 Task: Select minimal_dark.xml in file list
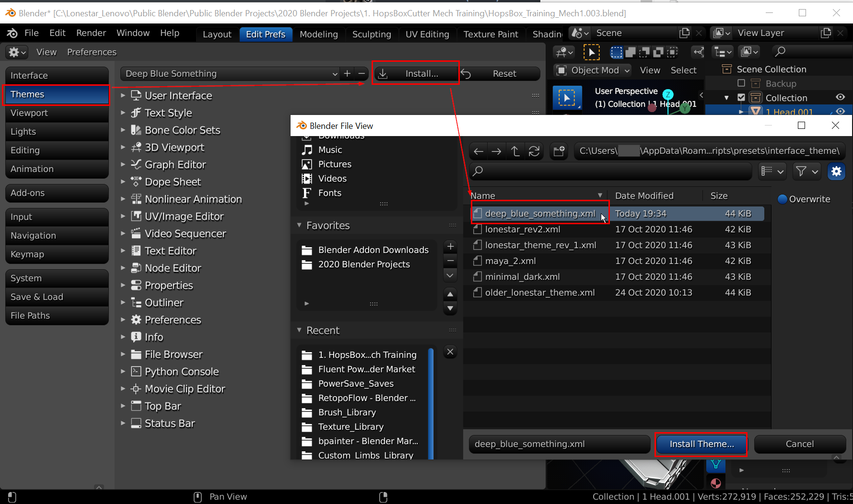(x=618, y=277)
